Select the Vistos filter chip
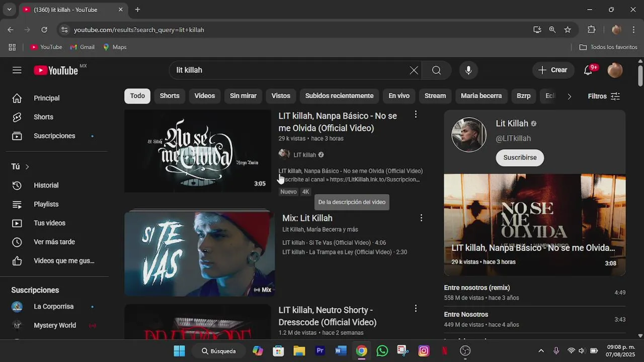This screenshot has height=362, width=644. [x=281, y=96]
